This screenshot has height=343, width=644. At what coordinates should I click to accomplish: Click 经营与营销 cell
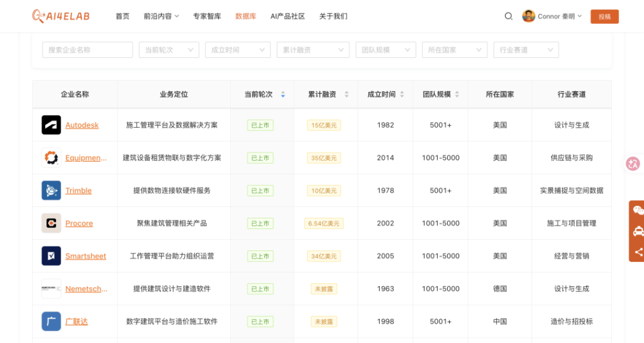point(571,256)
